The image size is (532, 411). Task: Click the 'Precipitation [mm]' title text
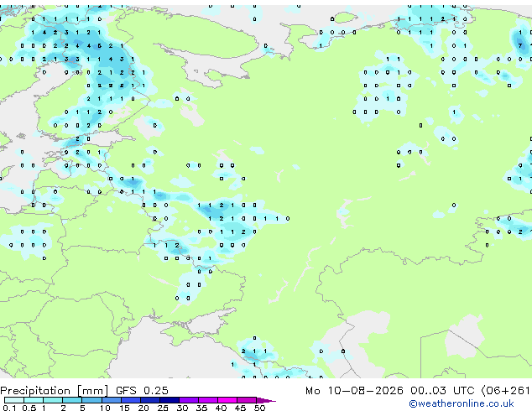[x=55, y=391]
